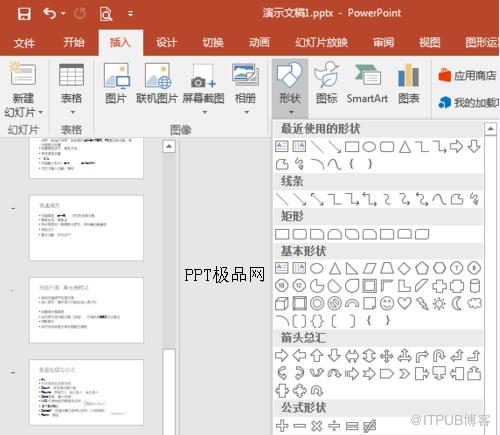
Task: Pick the lightning bolt shape
Action: tap(422, 303)
